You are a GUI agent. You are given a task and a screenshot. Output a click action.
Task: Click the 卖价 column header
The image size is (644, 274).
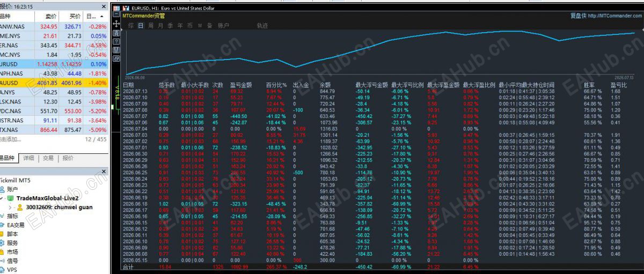(52, 17)
